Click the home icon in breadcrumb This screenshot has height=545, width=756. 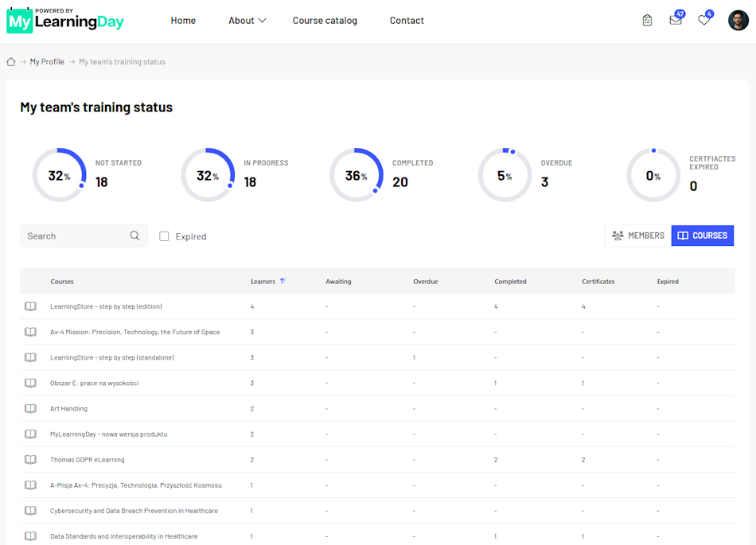point(10,62)
